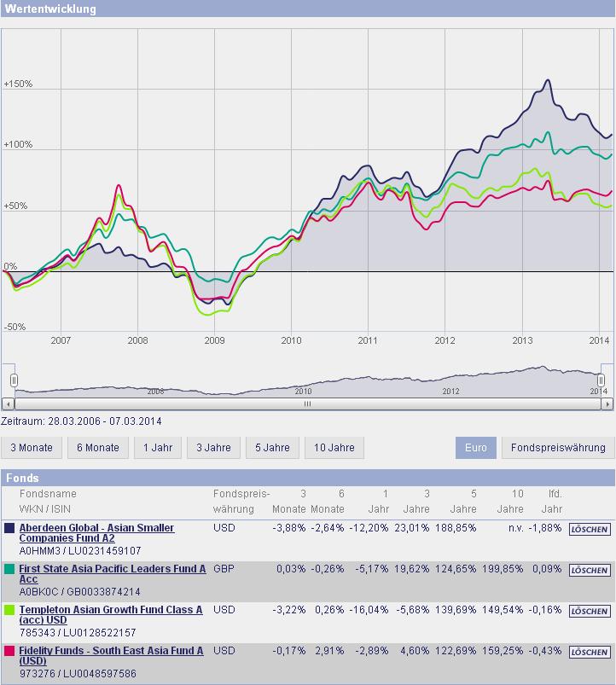Viewport: 616px width, 685px height.
Task: Choose the 3 Jahre period button
Action: [213, 448]
